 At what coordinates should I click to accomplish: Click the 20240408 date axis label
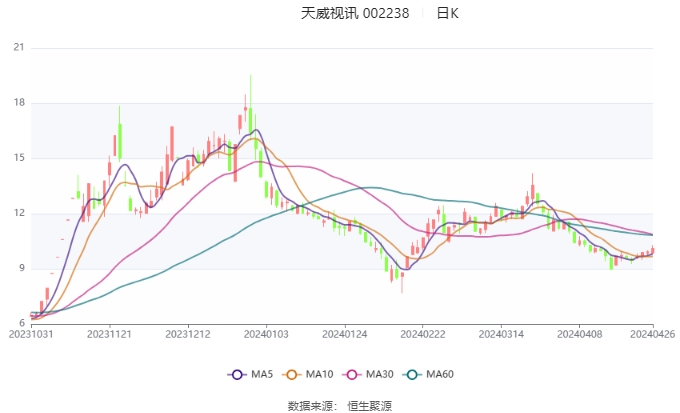coord(580,334)
